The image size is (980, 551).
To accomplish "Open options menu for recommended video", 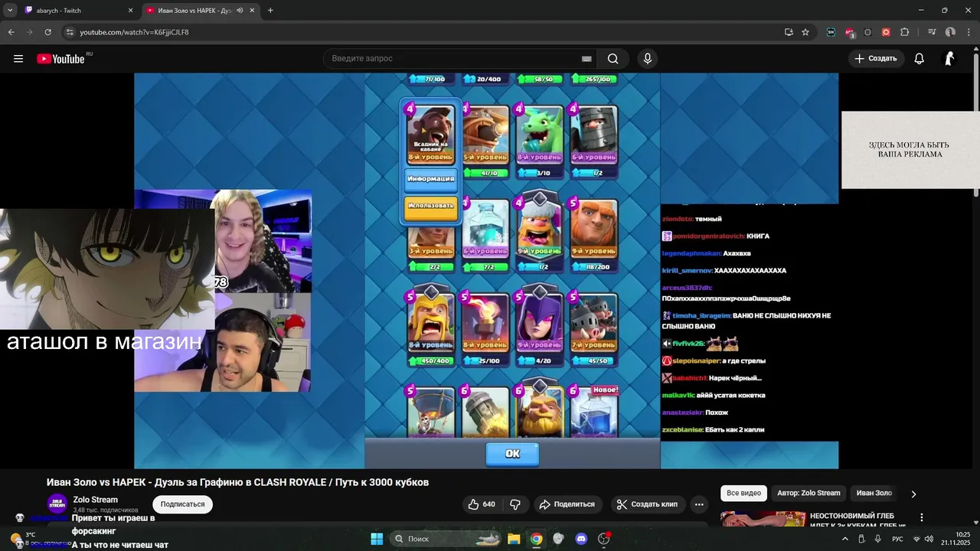I will pos(922,518).
